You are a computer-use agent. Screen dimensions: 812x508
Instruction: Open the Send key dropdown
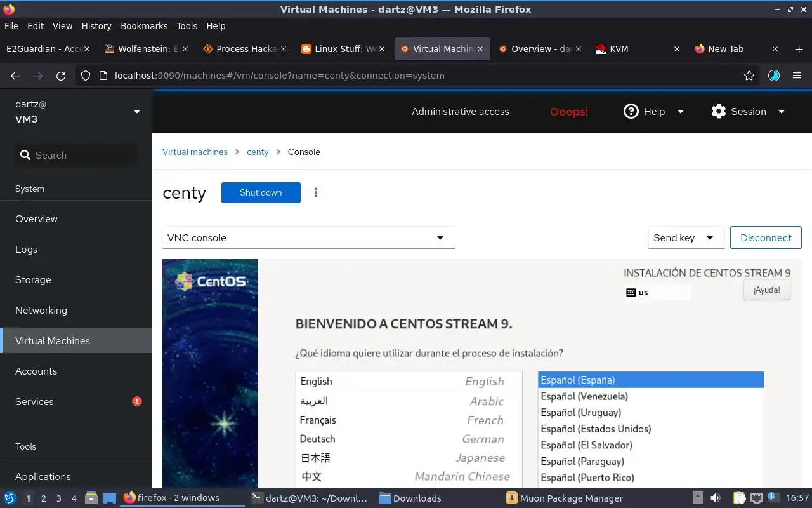(x=686, y=237)
